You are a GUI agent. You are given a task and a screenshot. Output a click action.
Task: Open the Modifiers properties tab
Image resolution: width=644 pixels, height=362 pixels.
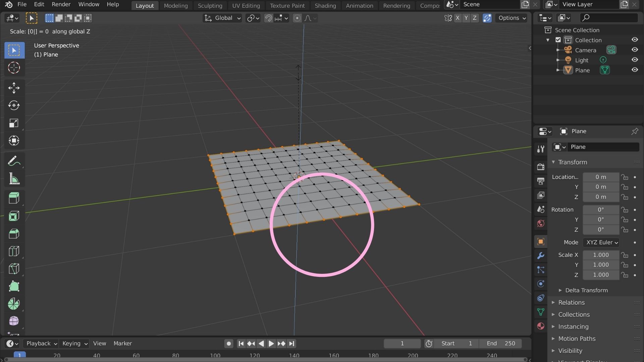coord(540,256)
